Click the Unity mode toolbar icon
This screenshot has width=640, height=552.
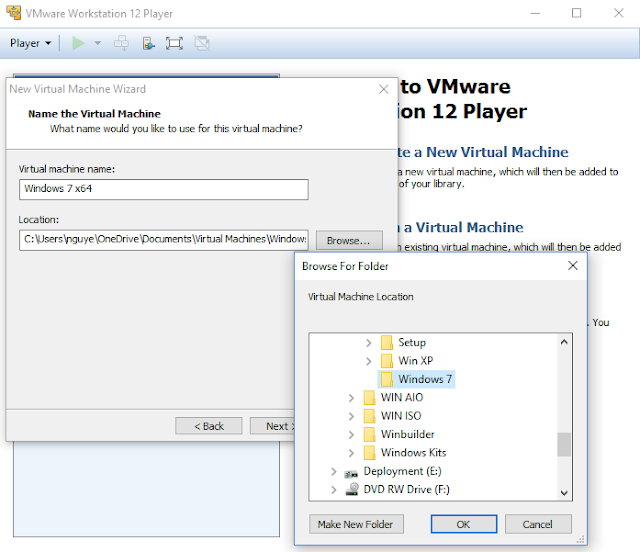click(x=202, y=43)
